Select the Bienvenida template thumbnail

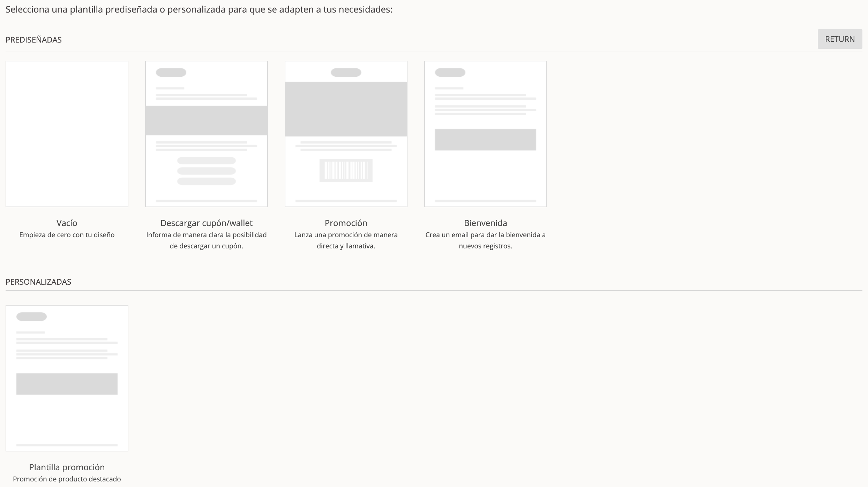(x=486, y=134)
